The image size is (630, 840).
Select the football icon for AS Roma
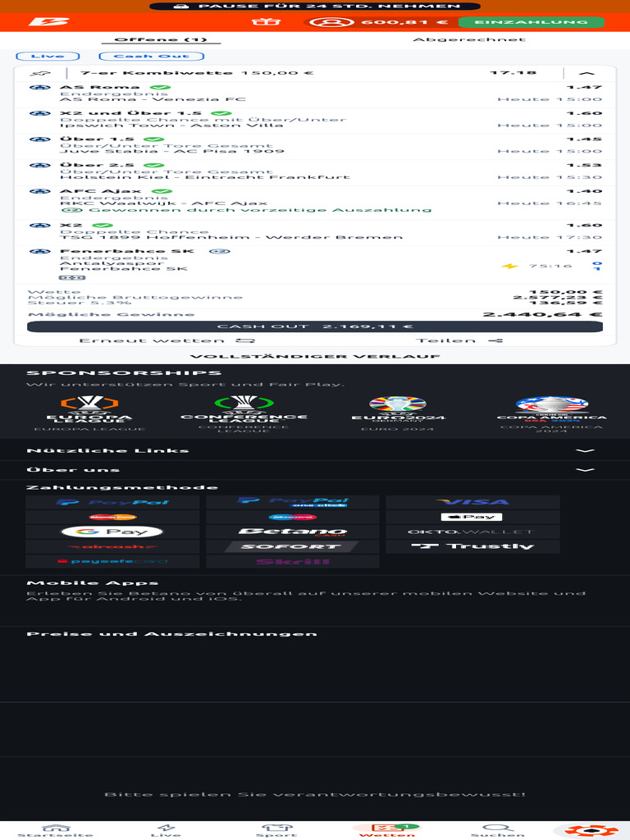(x=39, y=87)
